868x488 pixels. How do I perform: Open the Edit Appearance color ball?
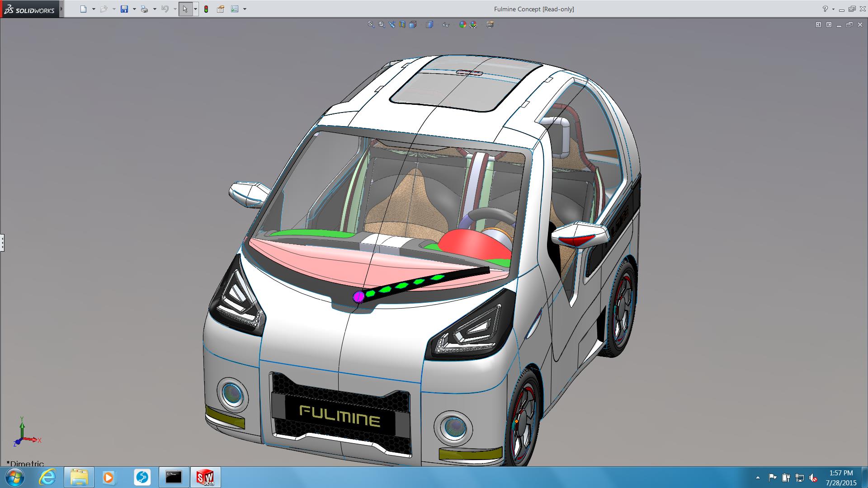click(x=462, y=25)
